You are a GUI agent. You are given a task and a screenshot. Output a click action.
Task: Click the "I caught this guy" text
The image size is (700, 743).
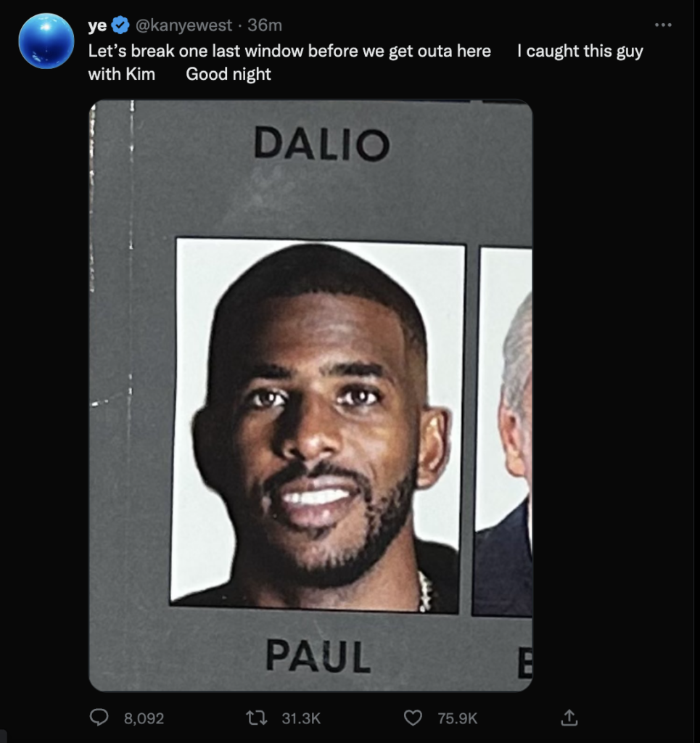tap(580, 52)
